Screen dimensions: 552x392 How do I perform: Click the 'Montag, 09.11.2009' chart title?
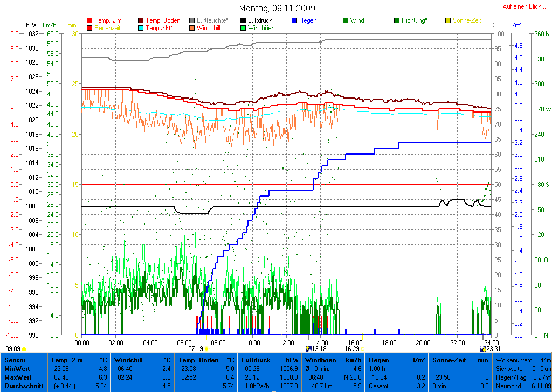point(278,8)
